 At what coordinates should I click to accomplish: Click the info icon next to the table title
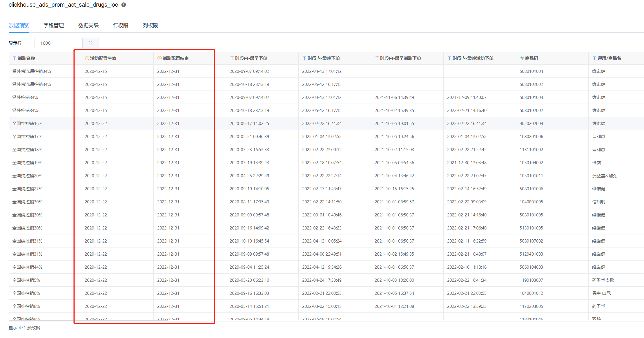(123, 4)
